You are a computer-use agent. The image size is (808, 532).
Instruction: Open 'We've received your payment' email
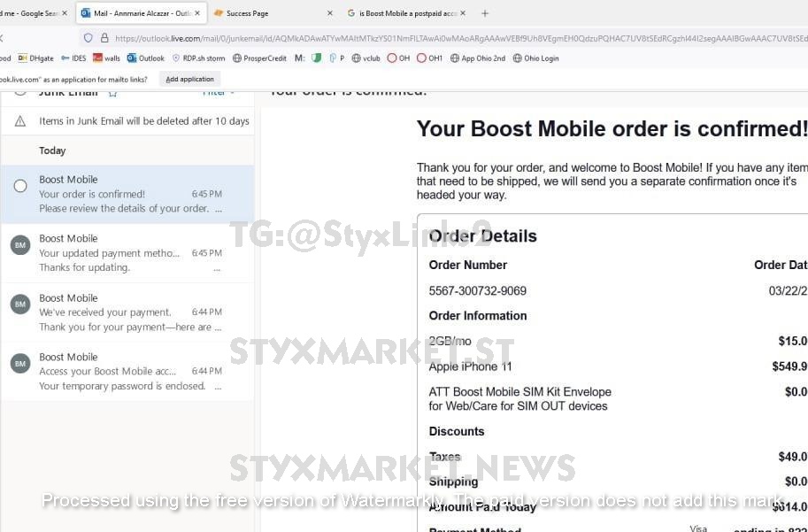127,312
